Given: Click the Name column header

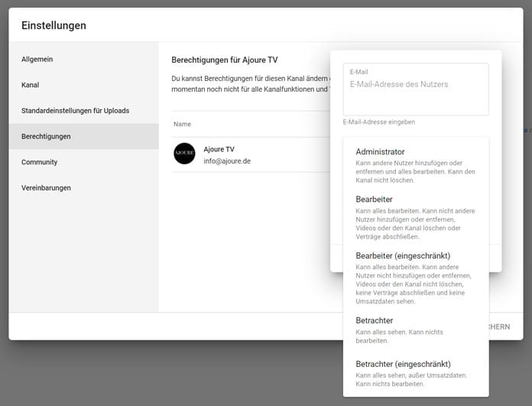Looking at the screenshot, I should pyautogui.click(x=182, y=124).
